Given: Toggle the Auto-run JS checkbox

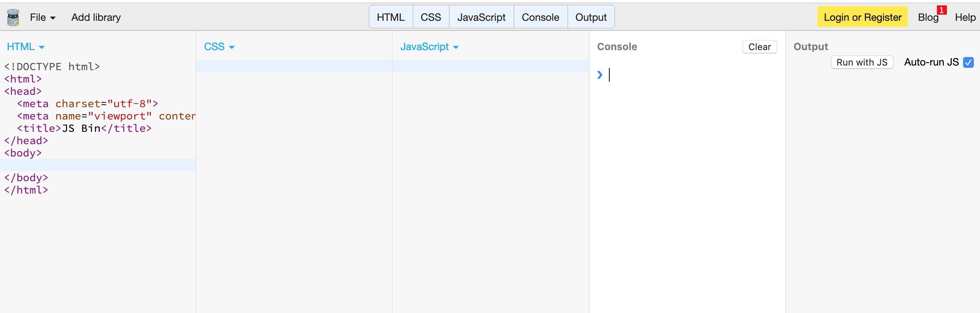Looking at the screenshot, I should 968,62.
